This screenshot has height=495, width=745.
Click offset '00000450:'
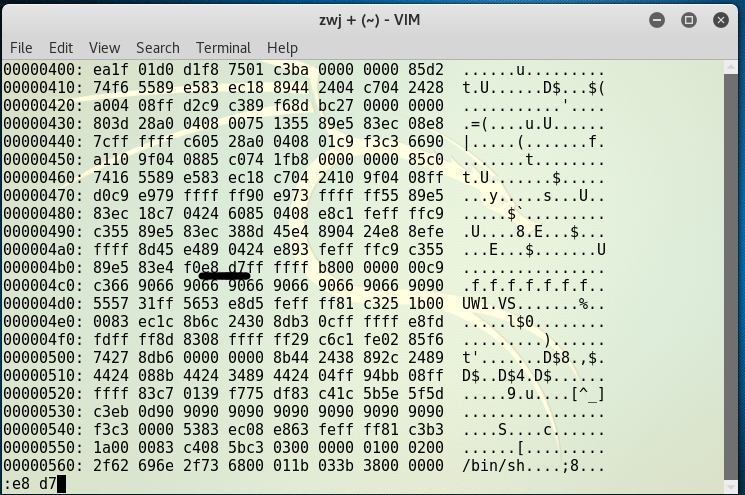pyautogui.click(x=43, y=160)
